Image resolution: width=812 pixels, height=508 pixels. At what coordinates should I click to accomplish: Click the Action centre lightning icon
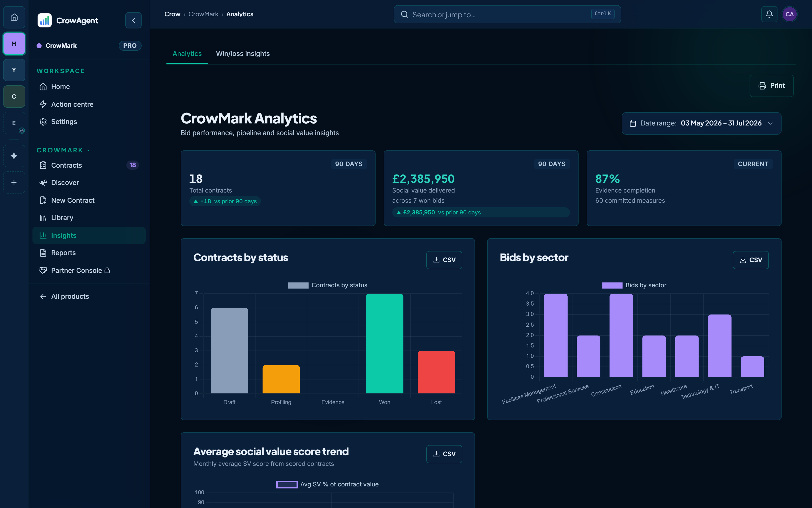[x=43, y=104]
